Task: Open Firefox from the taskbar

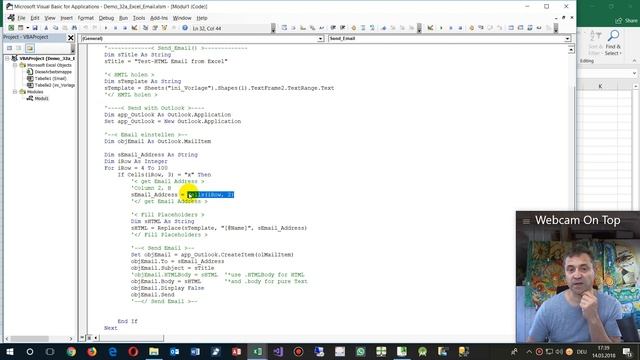Action: (x=92, y=351)
